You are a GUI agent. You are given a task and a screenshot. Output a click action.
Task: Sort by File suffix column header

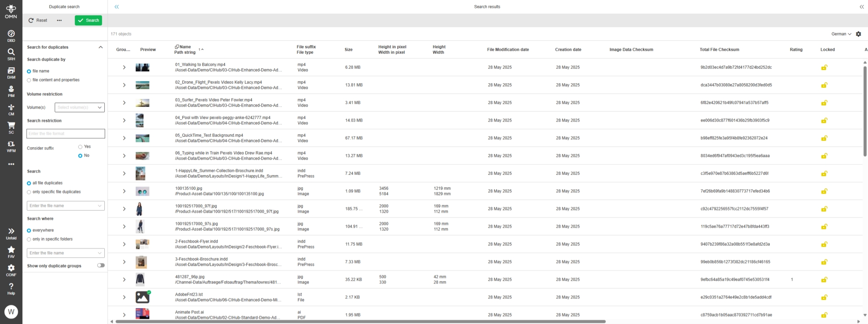pyautogui.click(x=306, y=47)
